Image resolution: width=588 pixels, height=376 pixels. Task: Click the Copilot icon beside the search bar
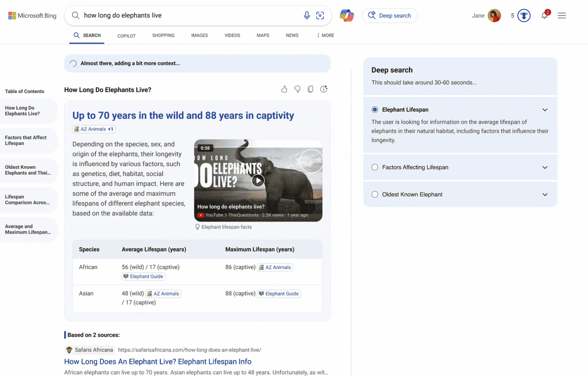click(347, 15)
